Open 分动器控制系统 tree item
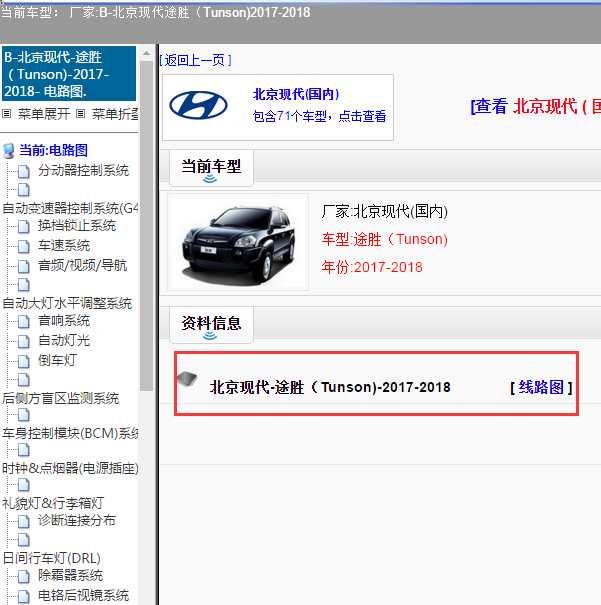601x605 pixels. [x=83, y=171]
